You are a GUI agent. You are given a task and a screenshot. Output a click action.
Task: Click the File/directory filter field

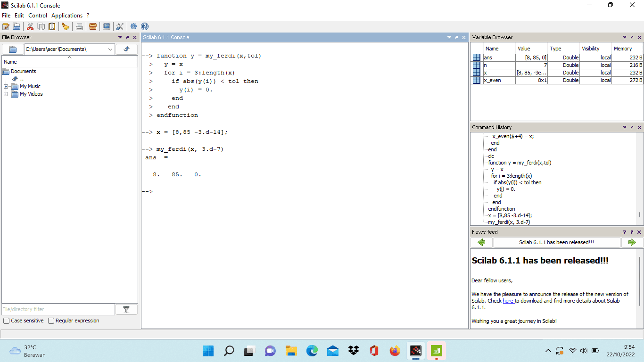[x=58, y=309]
